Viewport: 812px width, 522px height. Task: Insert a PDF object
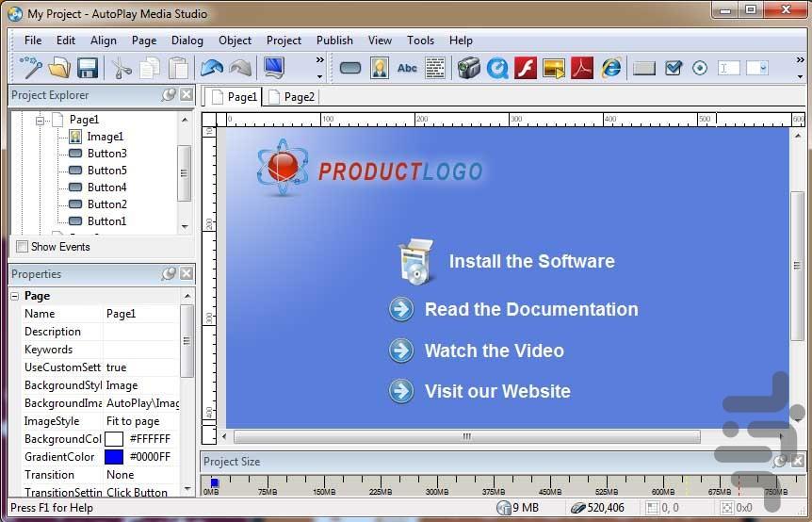[x=582, y=68]
